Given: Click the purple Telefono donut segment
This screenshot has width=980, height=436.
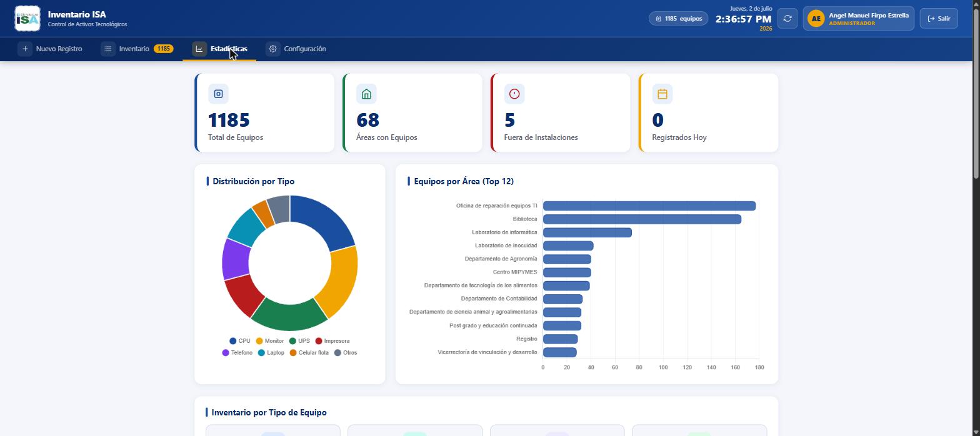Looking at the screenshot, I should [236, 259].
